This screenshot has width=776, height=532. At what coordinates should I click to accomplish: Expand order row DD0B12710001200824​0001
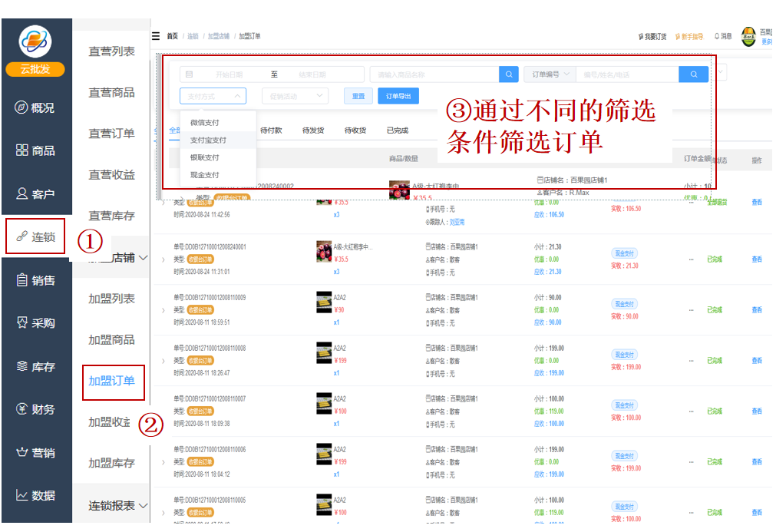pos(163,259)
